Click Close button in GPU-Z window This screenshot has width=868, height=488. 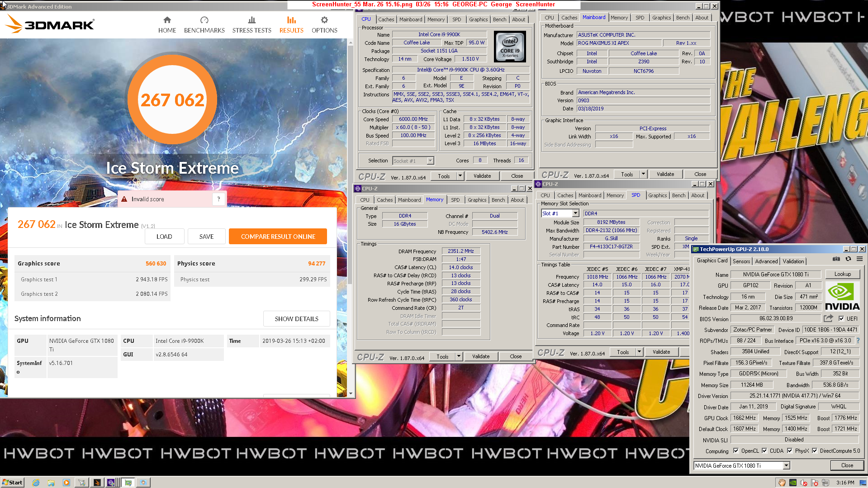click(x=847, y=465)
